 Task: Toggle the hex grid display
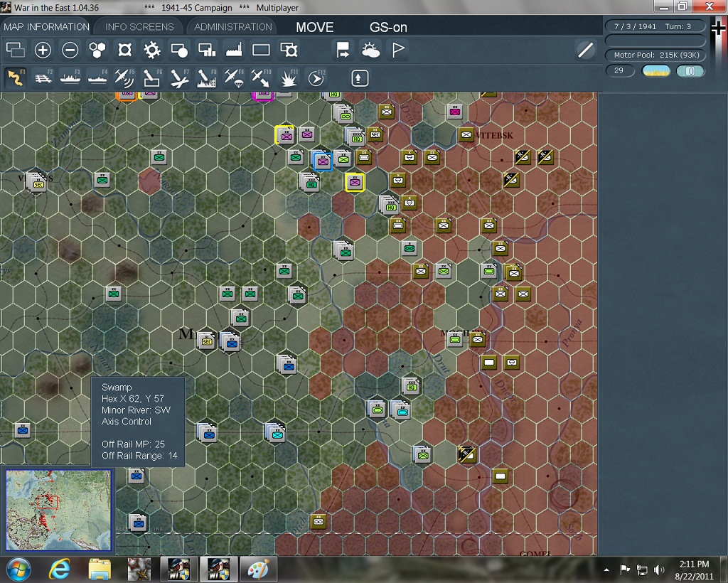pos(97,50)
